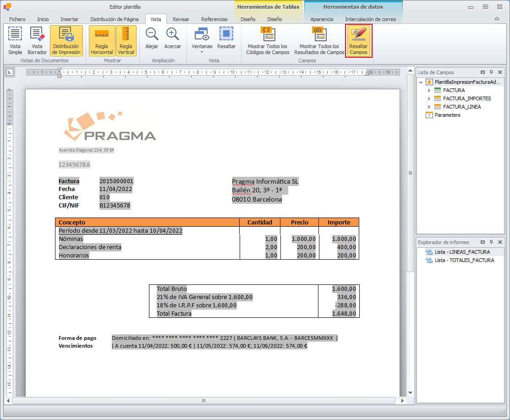The image size is (510, 420).
Task: Select Lista - LINEAS_FACTURA report
Action: click(462, 252)
